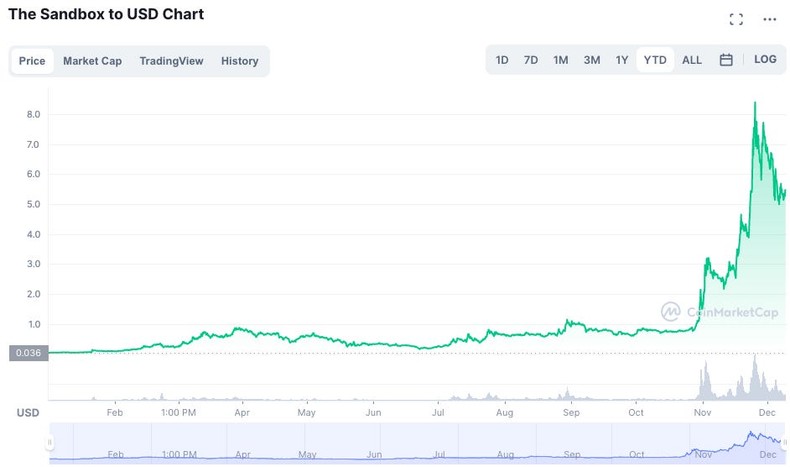
Task: Select the 1D time range
Action: [502, 60]
